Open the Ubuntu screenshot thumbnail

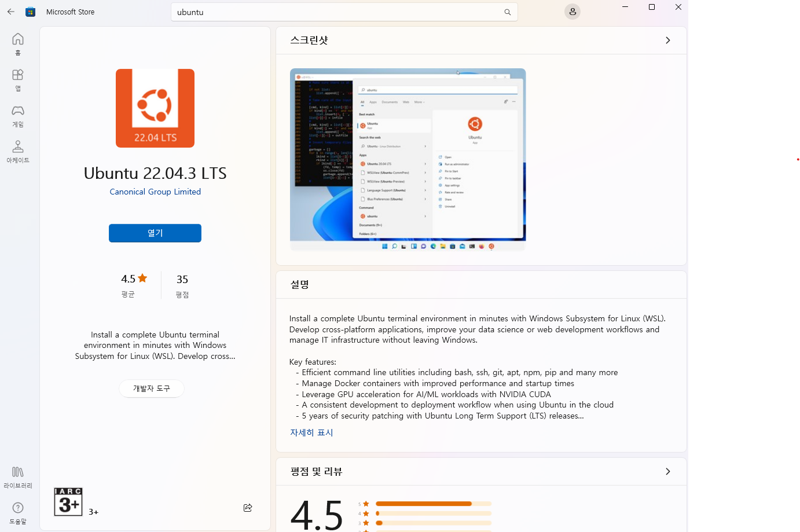408,159
